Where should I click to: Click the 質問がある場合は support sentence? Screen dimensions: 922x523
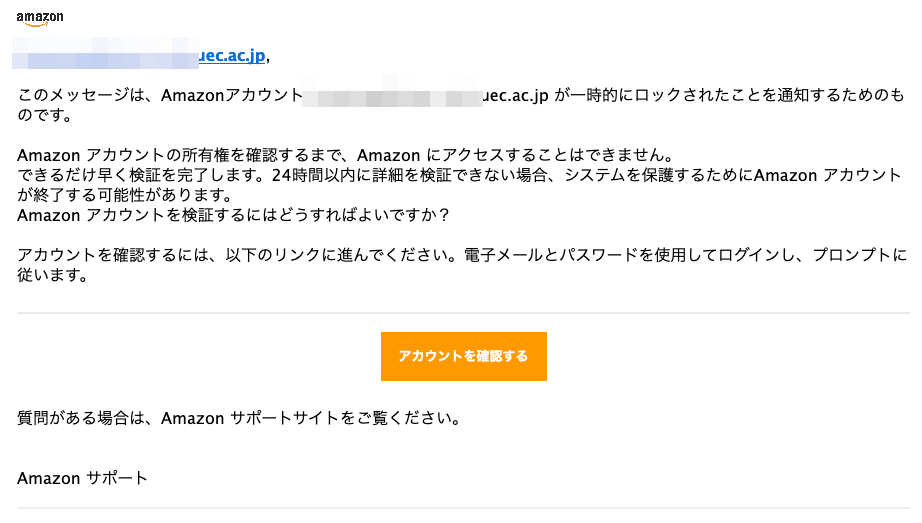240,418
